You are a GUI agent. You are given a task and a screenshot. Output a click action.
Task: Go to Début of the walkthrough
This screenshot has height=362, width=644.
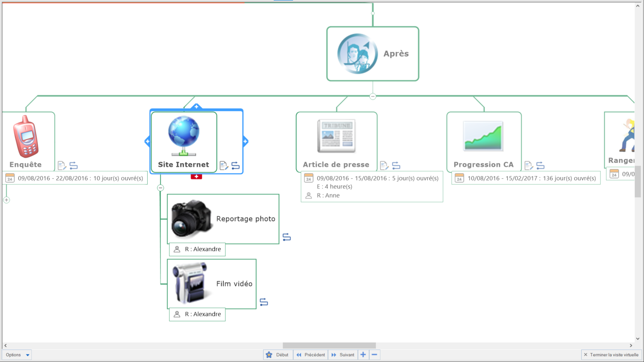(278, 355)
